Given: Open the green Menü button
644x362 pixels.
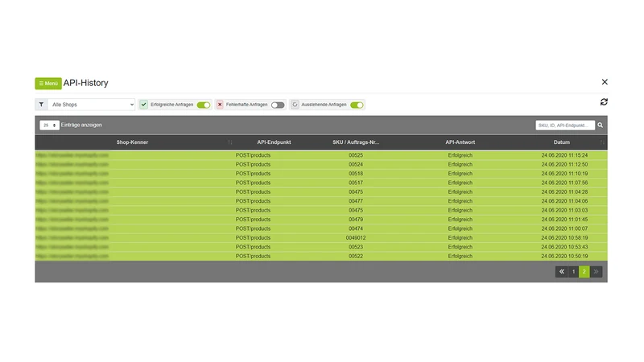Looking at the screenshot, I should click(x=48, y=84).
